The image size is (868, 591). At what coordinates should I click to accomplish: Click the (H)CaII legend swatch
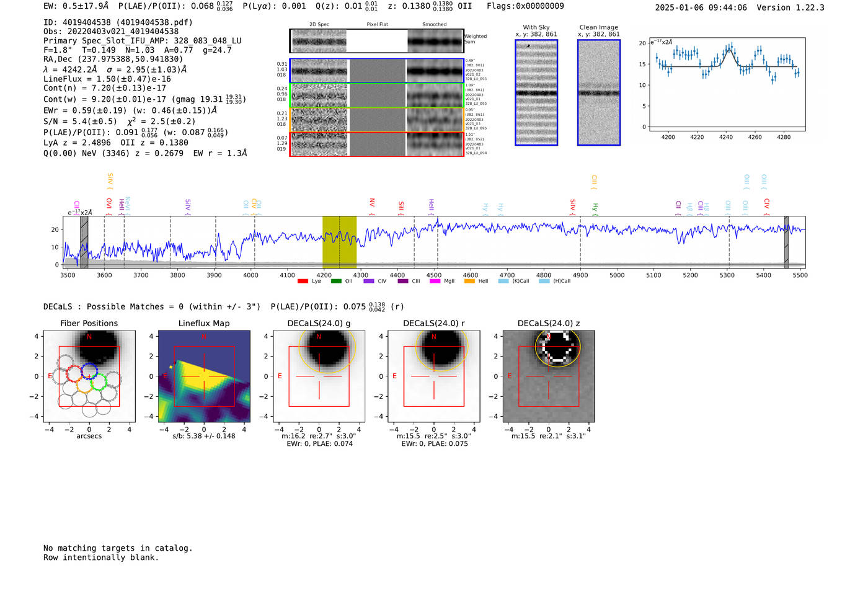click(544, 281)
